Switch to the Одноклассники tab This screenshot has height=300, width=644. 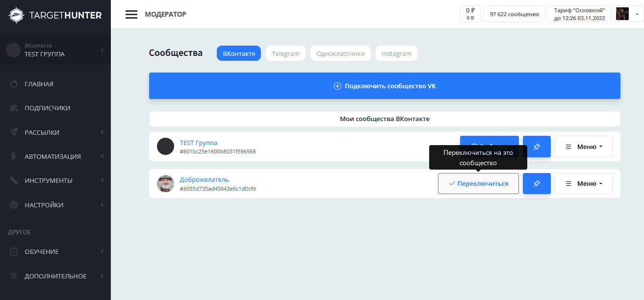[x=340, y=53]
